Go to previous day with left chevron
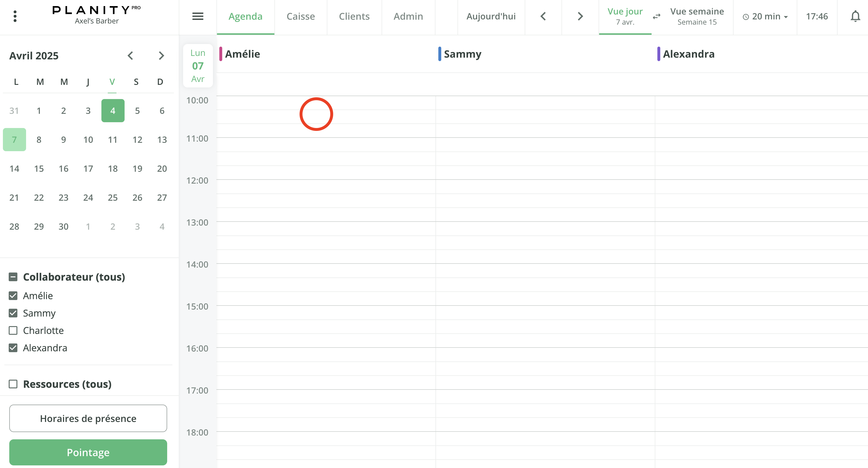This screenshot has height=468, width=868. pos(543,16)
